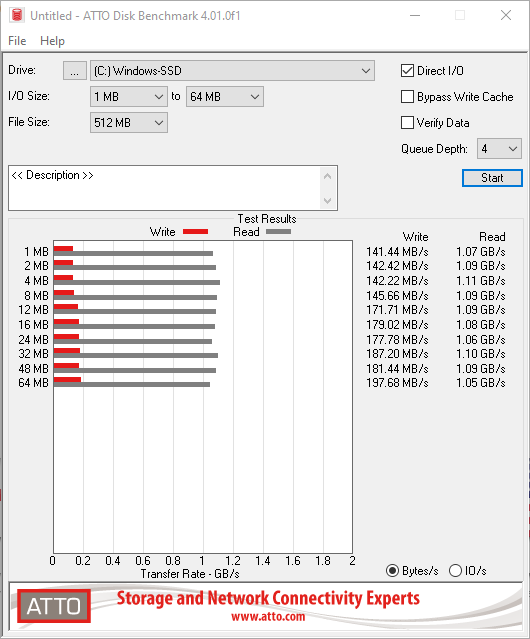Open the File Size 512 MB dropdown
Viewport: 530px width, 639px height.
coord(129,123)
